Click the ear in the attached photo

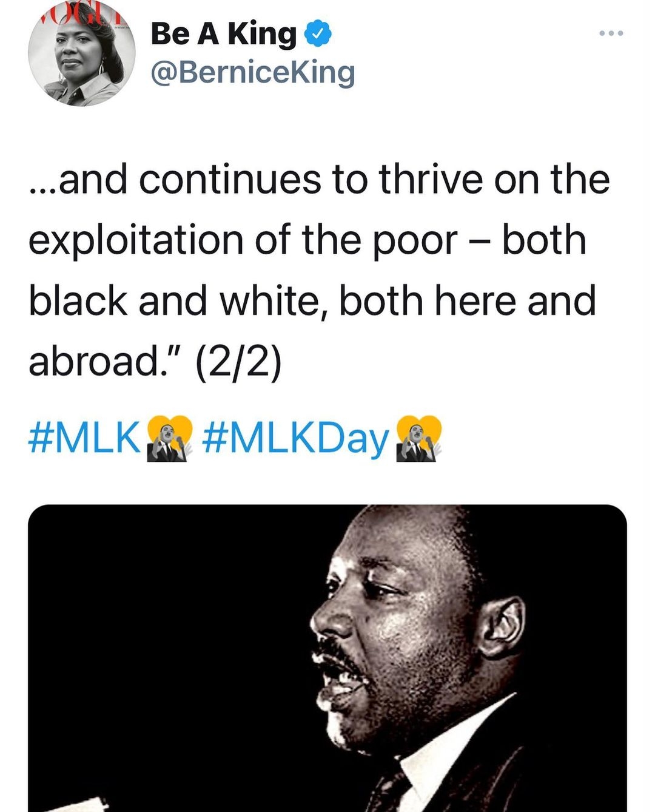[502, 628]
